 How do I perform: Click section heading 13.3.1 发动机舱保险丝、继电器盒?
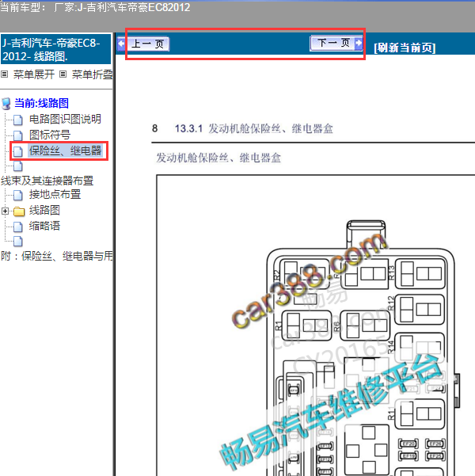coord(254,129)
